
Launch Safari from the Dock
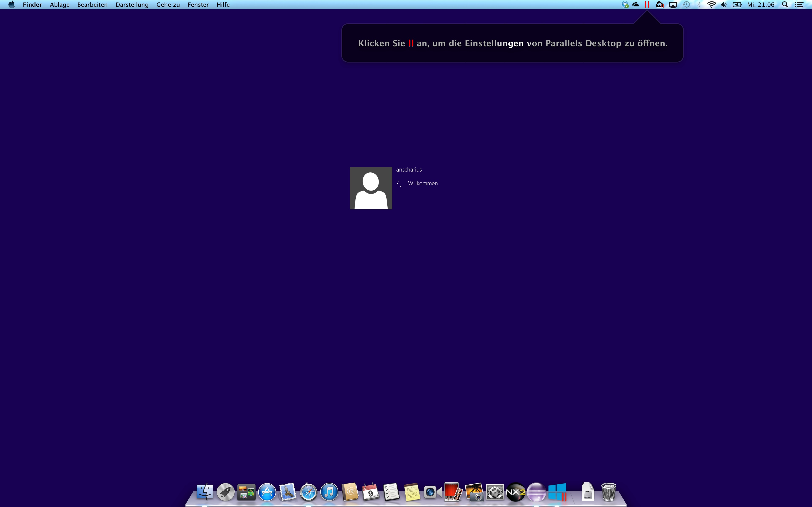tap(308, 492)
